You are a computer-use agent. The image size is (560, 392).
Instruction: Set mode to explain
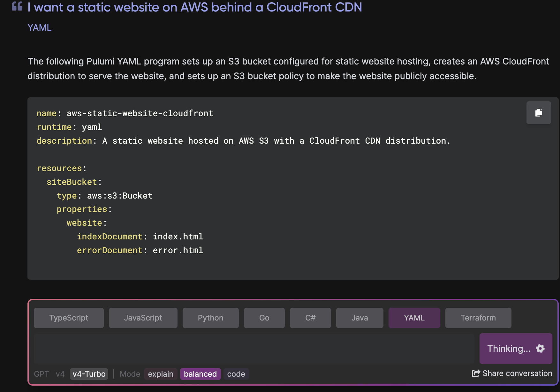[x=161, y=374]
